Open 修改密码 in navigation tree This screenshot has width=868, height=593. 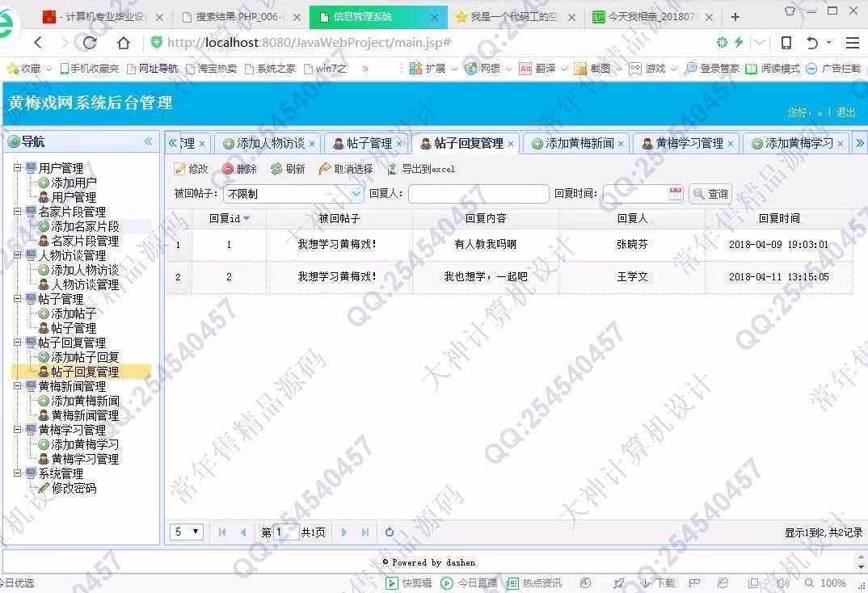coord(74,488)
